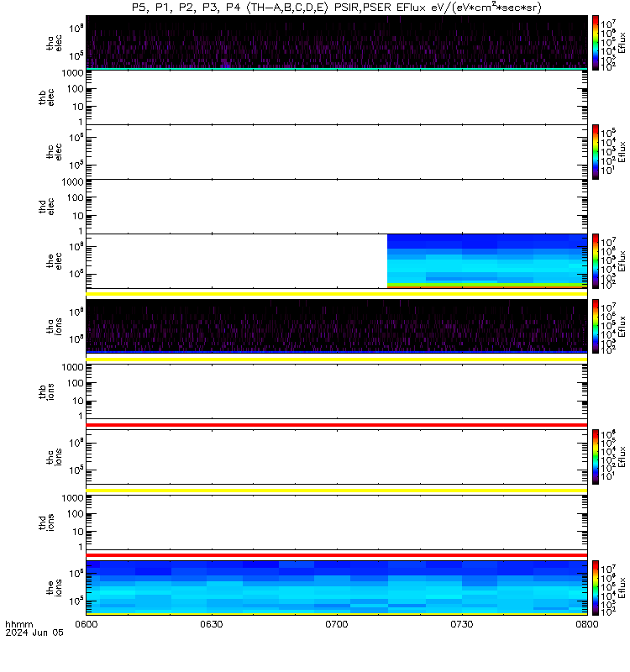Click the '2024 Jun 05' date label
Viewport: 630px width, 672px height.
point(34,633)
